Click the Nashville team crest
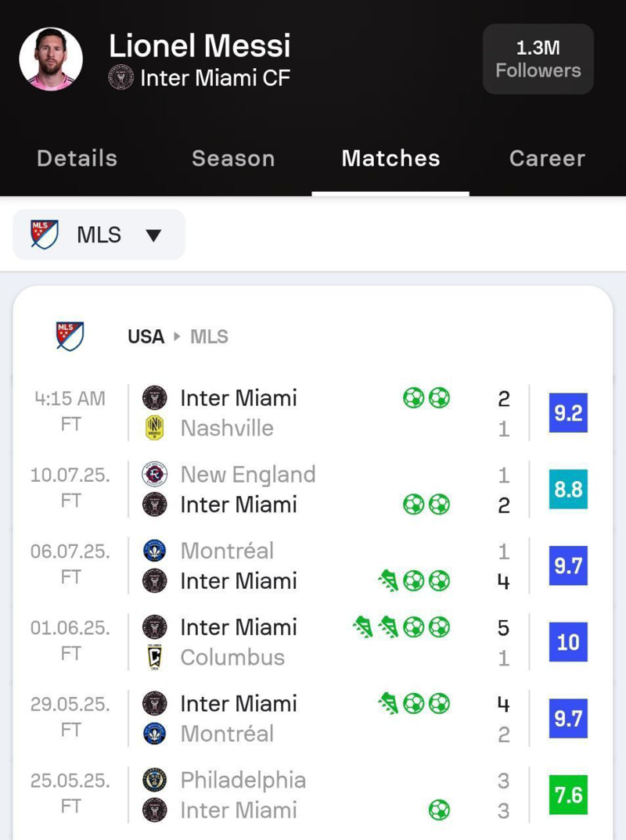626x840 pixels. pos(155,429)
